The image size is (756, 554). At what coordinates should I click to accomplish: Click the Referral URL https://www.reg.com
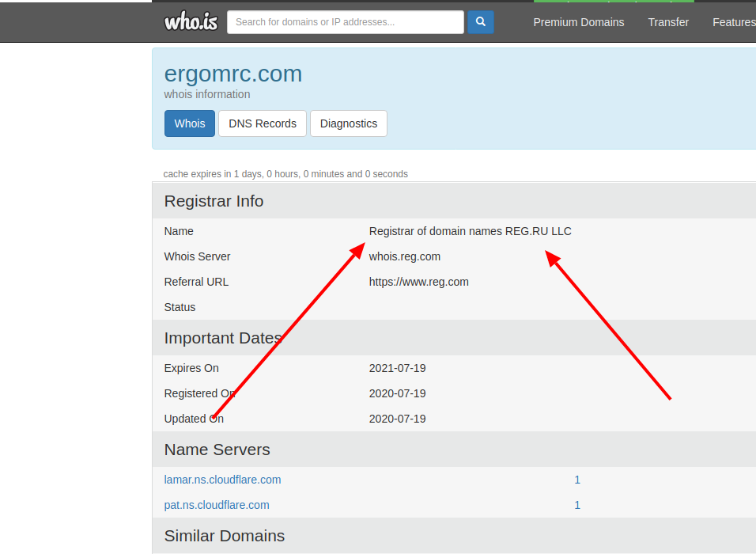point(418,282)
